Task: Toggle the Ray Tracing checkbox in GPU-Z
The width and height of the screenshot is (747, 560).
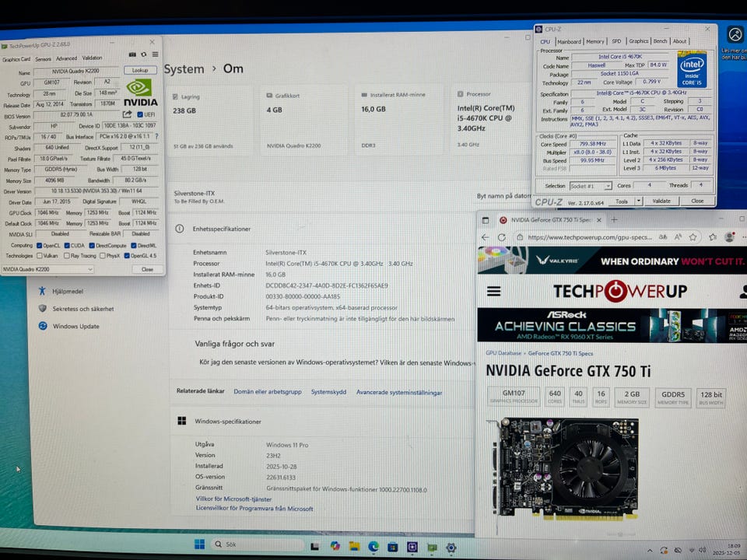Action: (x=67, y=256)
